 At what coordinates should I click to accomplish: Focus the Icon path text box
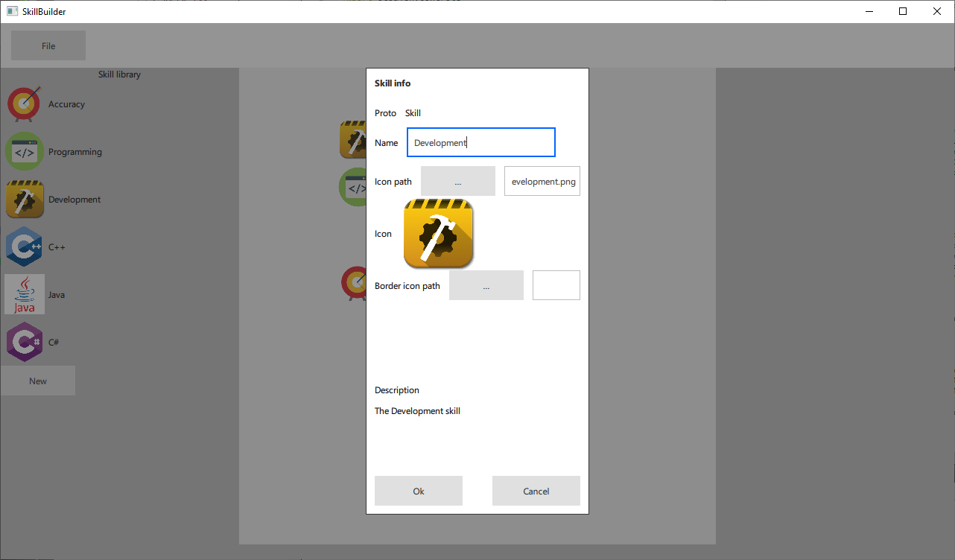542,182
